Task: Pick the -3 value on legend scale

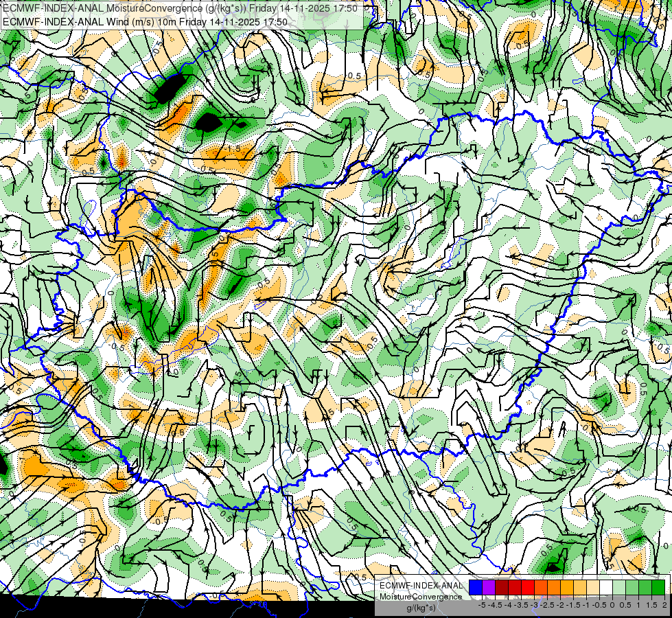Action: (534, 605)
